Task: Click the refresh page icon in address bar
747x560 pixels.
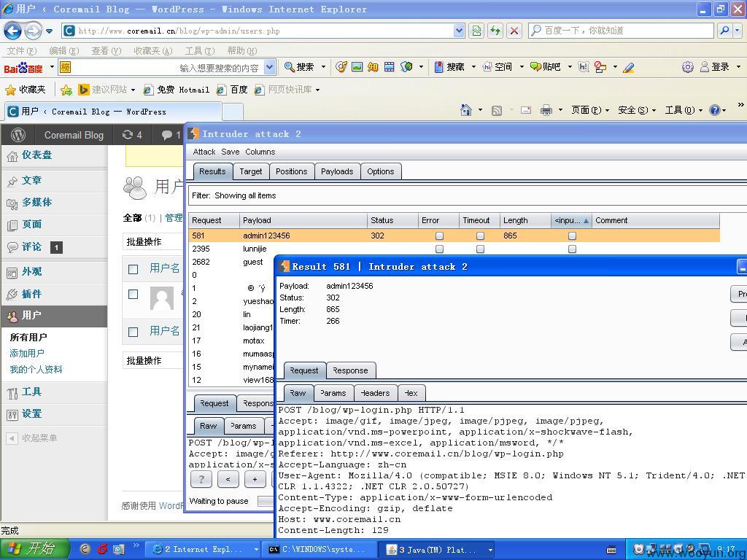Action: (495, 31)
